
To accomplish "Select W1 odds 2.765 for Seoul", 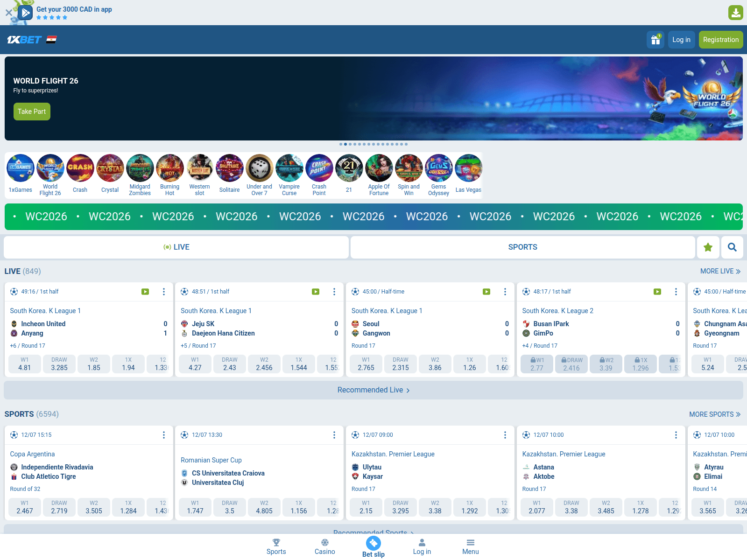I will [x=366, y=364].
